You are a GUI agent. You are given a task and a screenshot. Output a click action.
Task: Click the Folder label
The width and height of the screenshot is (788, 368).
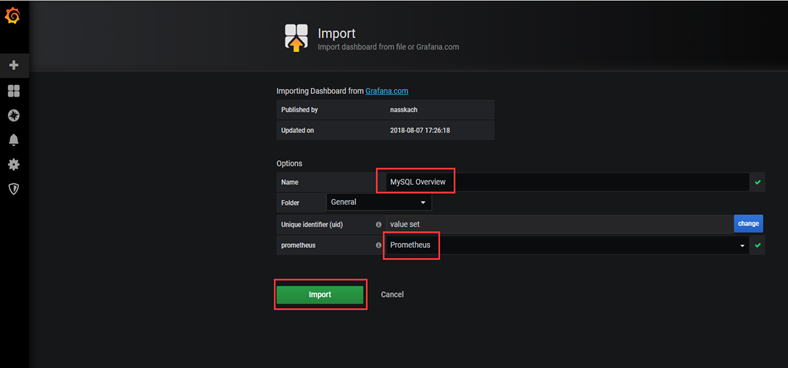(x=290, y=203)
